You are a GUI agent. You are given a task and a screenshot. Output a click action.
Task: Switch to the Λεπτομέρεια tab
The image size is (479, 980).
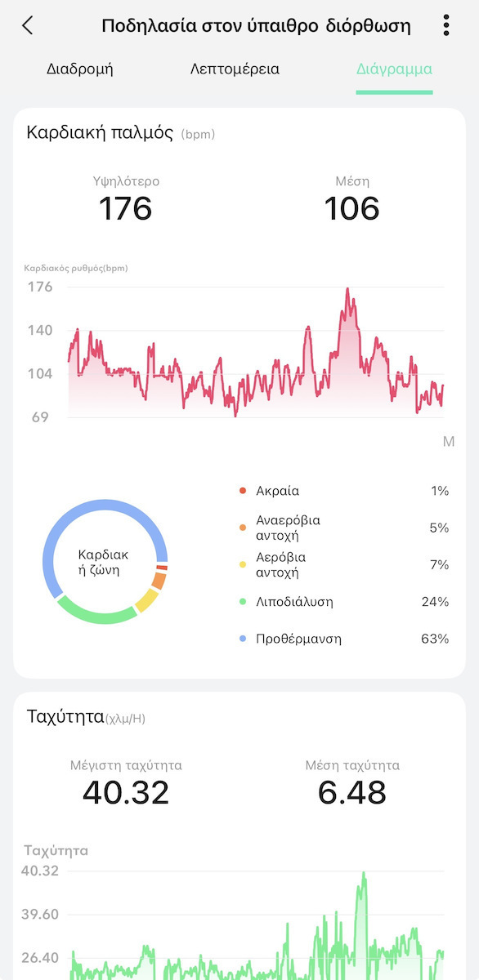click(x=235, y=69)
